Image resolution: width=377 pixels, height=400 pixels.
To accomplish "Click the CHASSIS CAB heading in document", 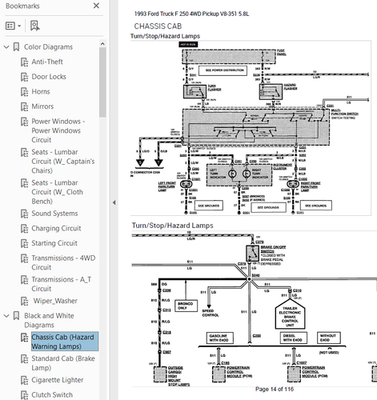I will click(x=158, y=26).
